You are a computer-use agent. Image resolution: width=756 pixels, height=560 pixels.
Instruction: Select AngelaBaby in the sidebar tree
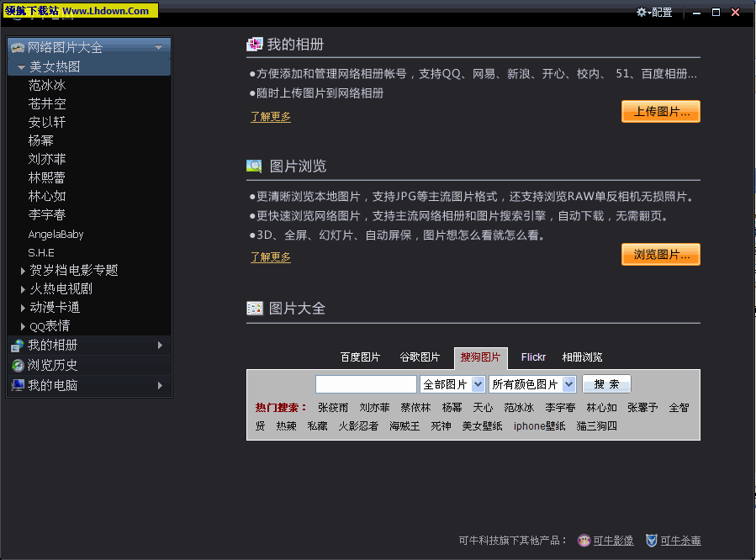click(56, 235)
